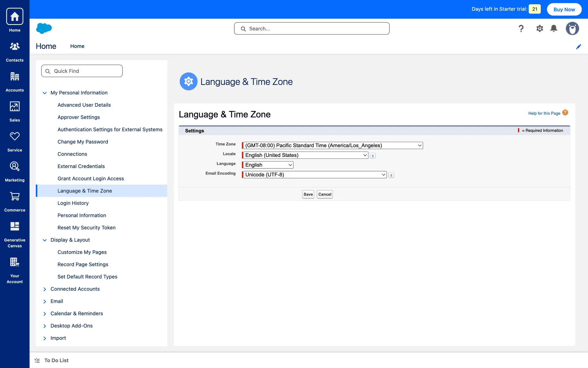Click the pencil edit icon
The height and width of the screenshot is (368, 588).
[x=579, y=47]
